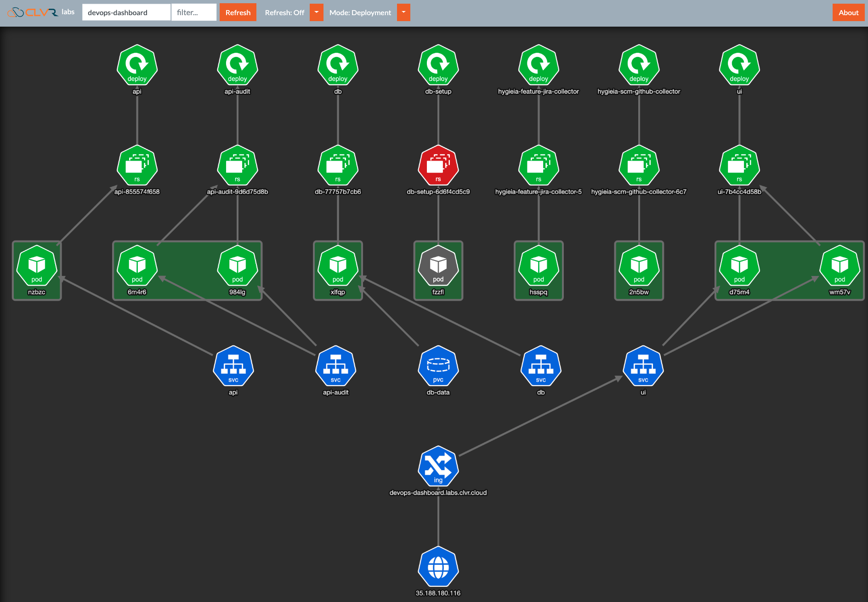Click the db service icon
This screenshot has width=868, height=602.
[541, 366]
